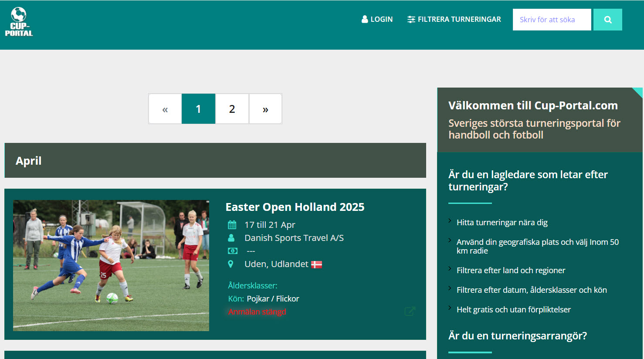The image size is (644, 359).
Task: Select page 1 in pagination
Action: point(198,109)
